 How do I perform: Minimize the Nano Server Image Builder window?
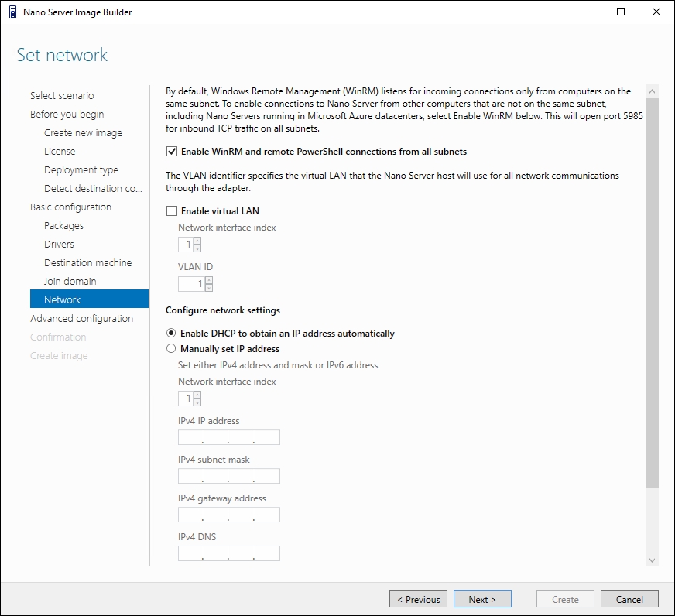tap(586, 12)
